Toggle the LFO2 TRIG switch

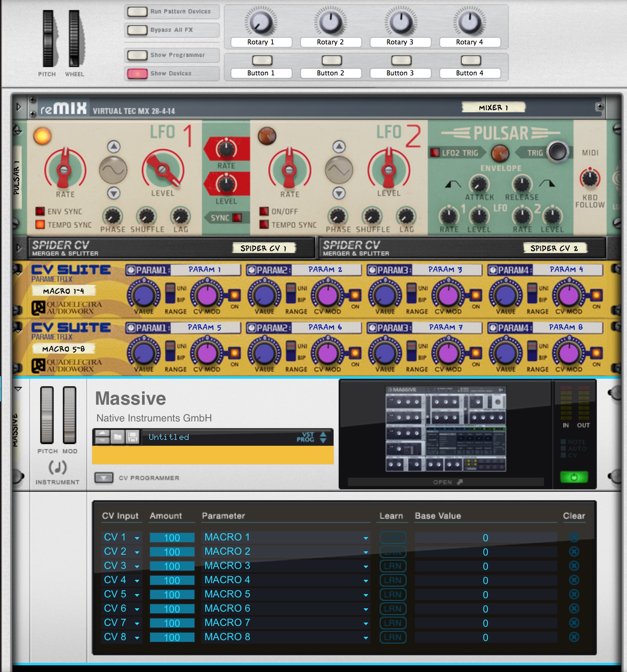[435, 152]
